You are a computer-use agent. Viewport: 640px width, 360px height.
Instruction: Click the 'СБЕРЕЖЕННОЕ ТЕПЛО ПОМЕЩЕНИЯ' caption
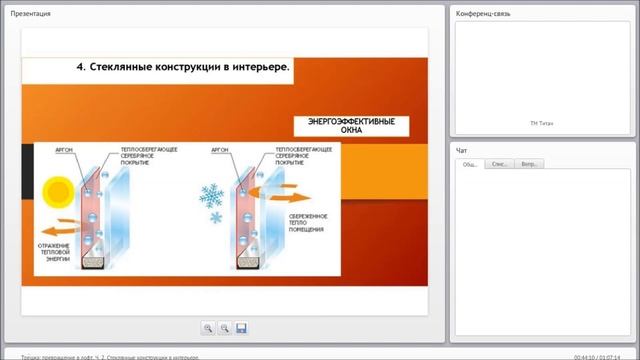(308, 223)
